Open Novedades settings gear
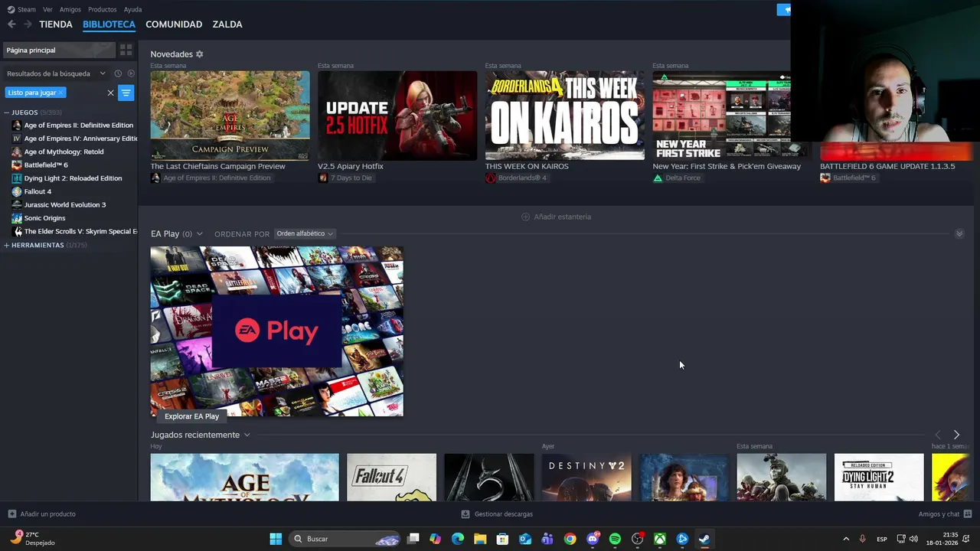This screenshot has width=980, height=551. (200, 54)
